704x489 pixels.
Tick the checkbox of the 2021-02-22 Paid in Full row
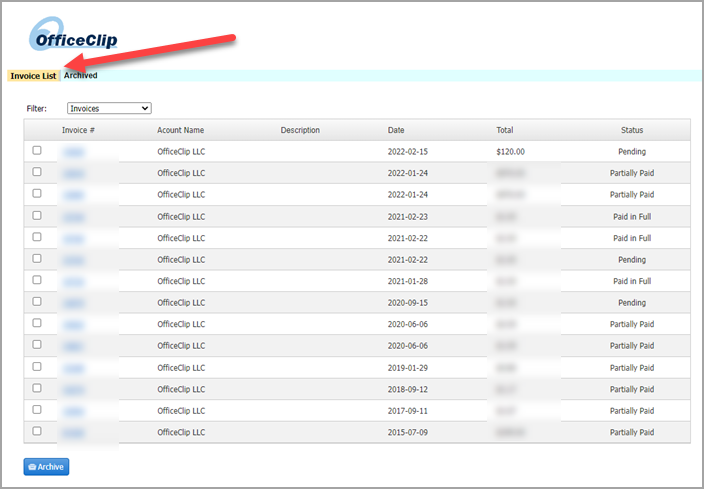point(37,237)
